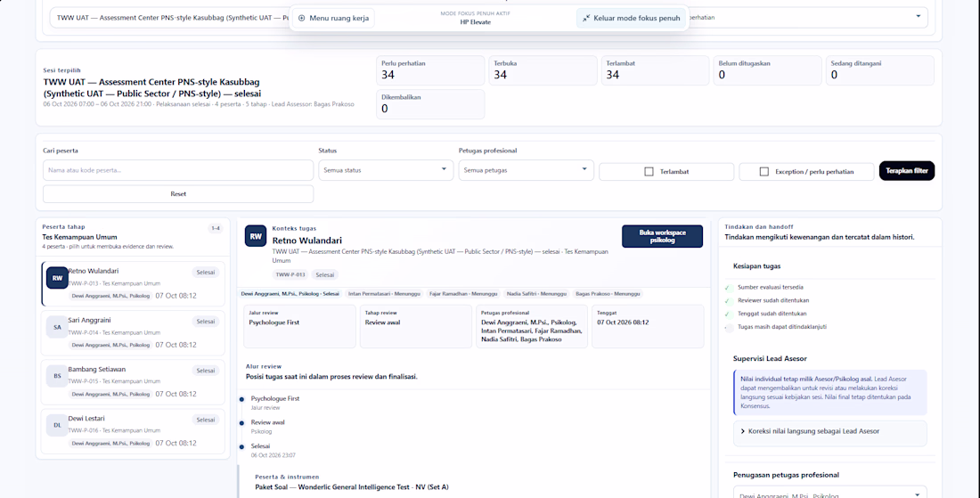Viewport: 980px width, 498px height.
Task: Expand Koreksi nilai langsung sebagai Lead Asesor
Action: point(829,431)
